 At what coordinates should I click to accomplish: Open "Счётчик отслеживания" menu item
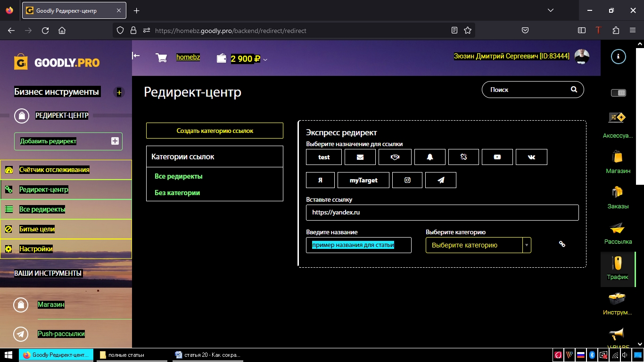(54, 170)
